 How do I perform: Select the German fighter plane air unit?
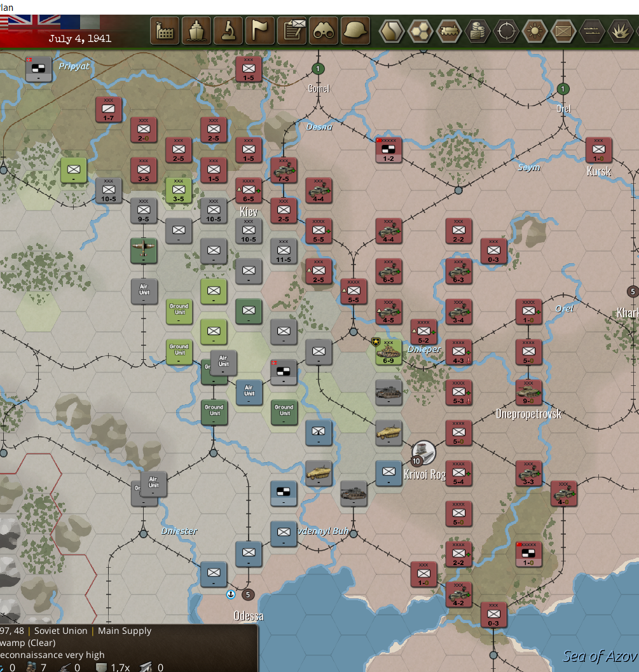(144, 250)
